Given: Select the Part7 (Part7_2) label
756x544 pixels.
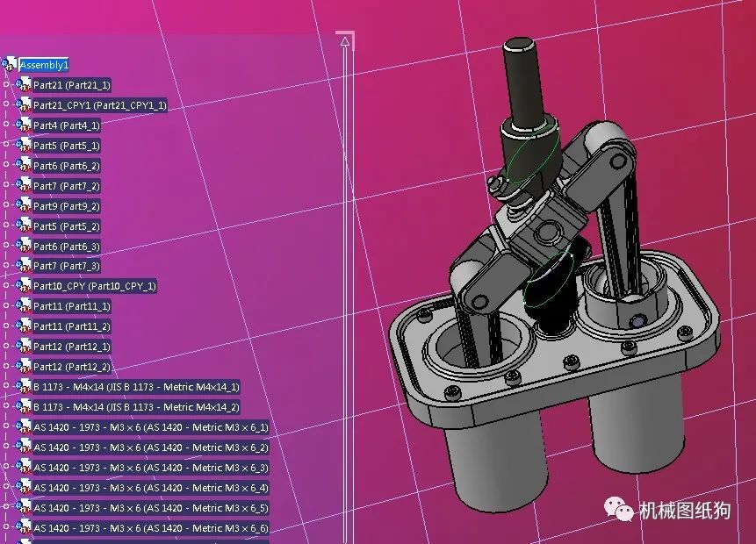Looking at the screenshot, I should (x=67, y=186).
